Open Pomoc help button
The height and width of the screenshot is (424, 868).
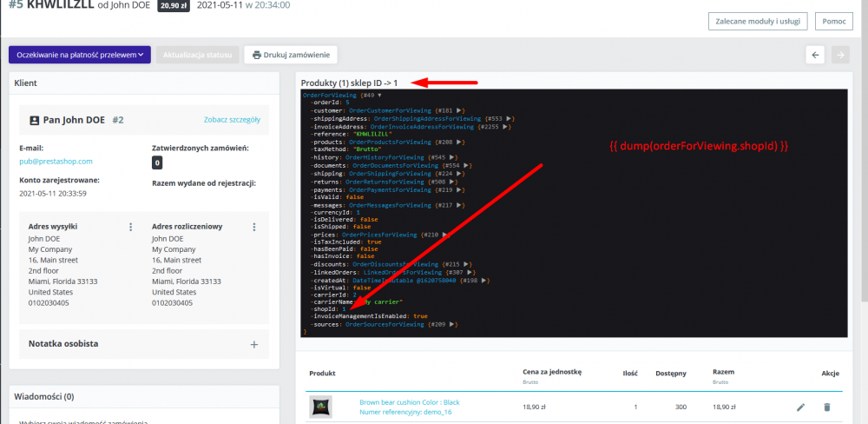833,21
